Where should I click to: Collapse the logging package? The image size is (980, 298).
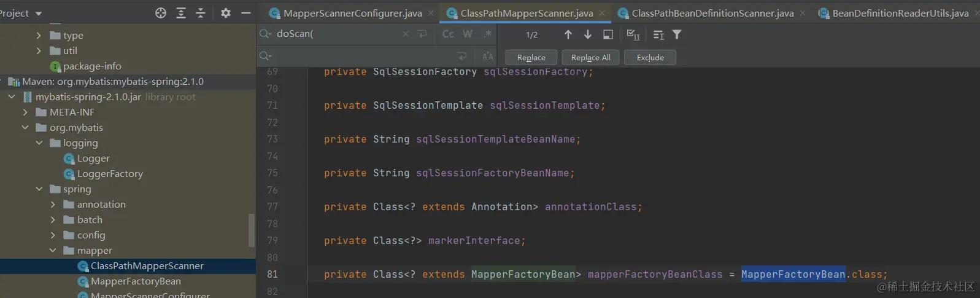pyautogui.click(x=39, y=143)
